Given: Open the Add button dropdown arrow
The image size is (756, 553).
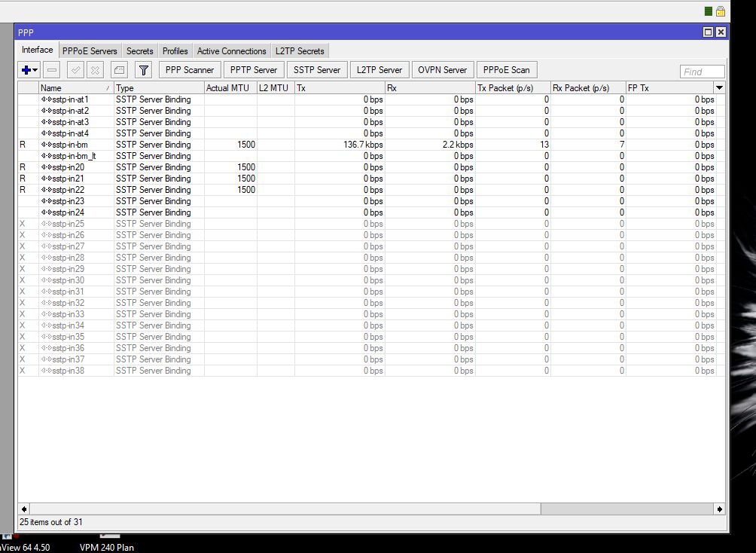Looking at the screenshot, I should [35, 70].
